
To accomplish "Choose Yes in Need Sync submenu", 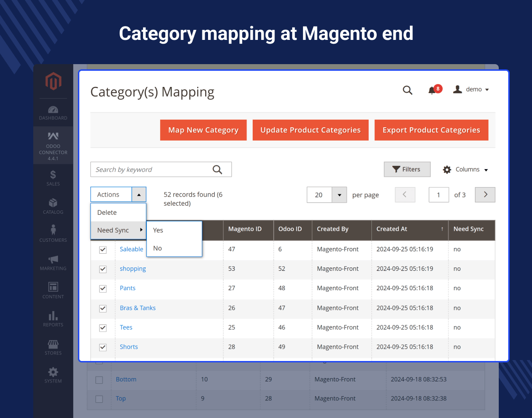I will [174, 230].
